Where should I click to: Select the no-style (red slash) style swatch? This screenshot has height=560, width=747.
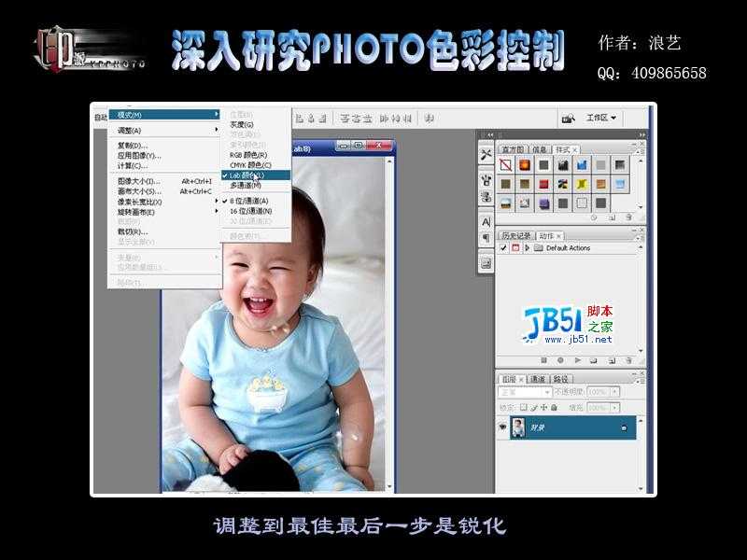click(506, 165)
